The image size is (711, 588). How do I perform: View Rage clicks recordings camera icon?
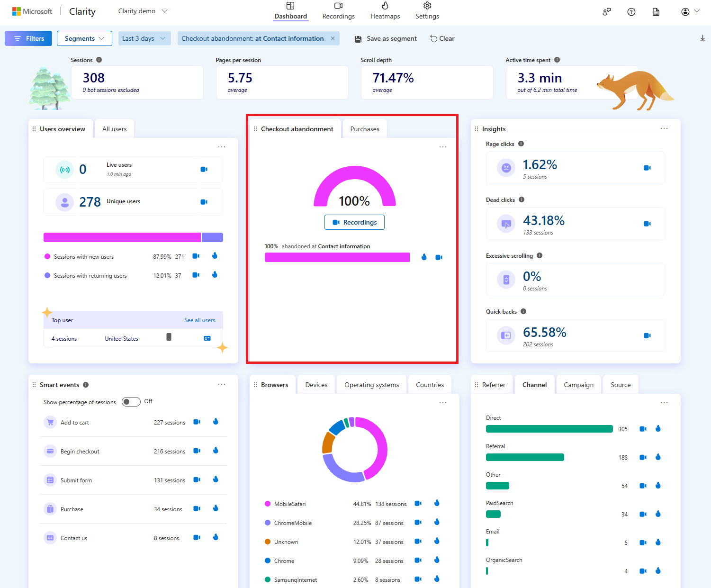[x=648, y=168]
